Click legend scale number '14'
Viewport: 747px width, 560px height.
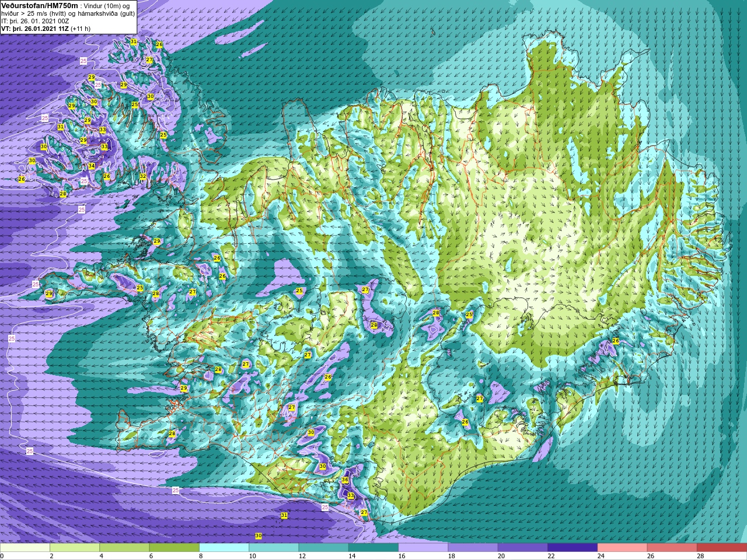(x=352, y=556)
